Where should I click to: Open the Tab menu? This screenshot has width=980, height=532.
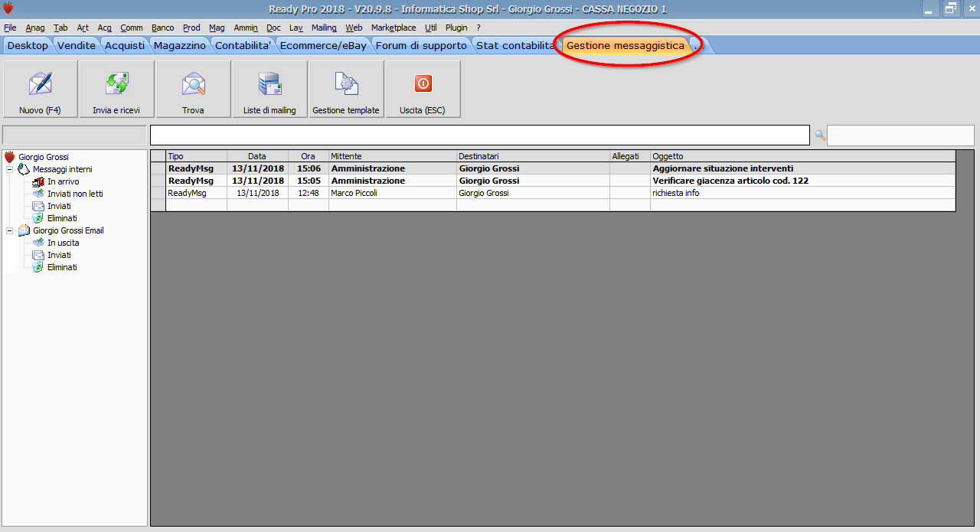tap(60, 28)
